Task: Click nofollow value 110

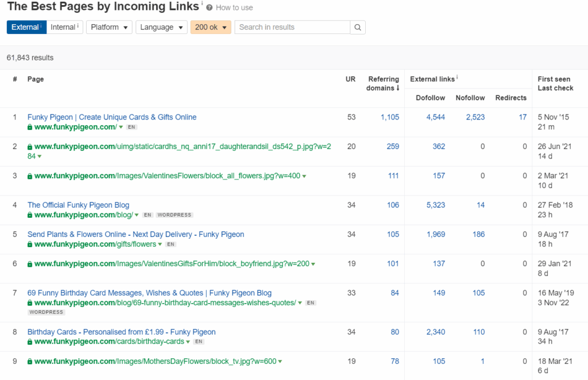Action: pyautogui.click(x=479, y=332)
